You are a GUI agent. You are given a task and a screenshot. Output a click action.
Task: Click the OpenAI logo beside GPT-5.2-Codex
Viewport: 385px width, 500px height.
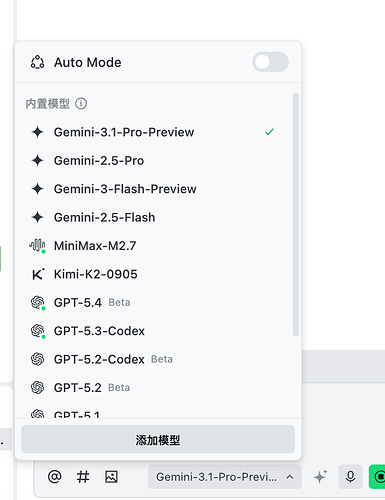[x=38, y=359]
